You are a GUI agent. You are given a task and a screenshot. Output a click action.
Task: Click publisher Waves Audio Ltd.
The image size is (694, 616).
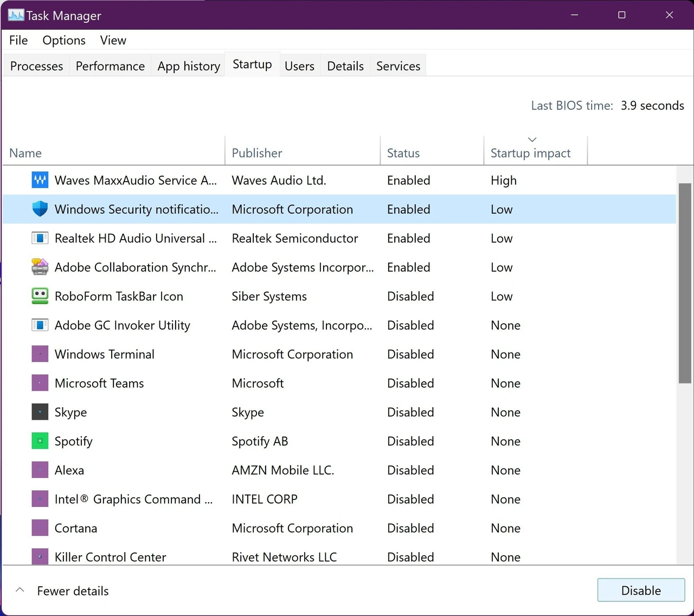(x=279, y=180)
